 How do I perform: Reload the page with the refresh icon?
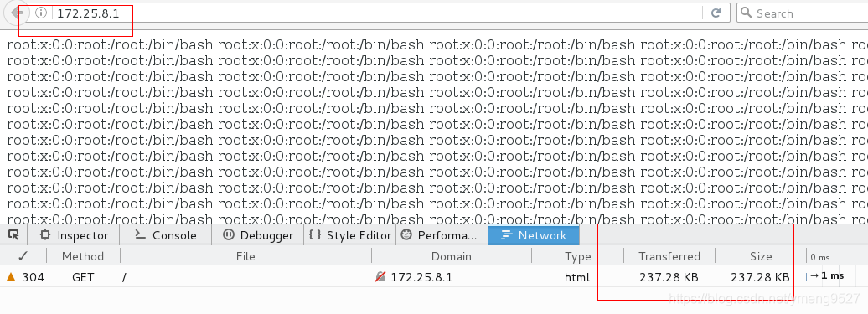[716, 13]
